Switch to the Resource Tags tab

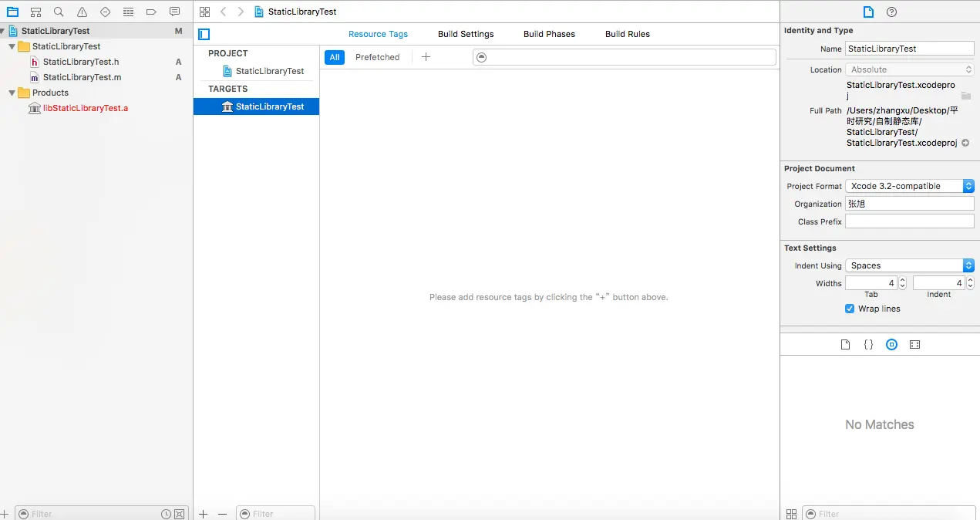click(x=378, y=34)
